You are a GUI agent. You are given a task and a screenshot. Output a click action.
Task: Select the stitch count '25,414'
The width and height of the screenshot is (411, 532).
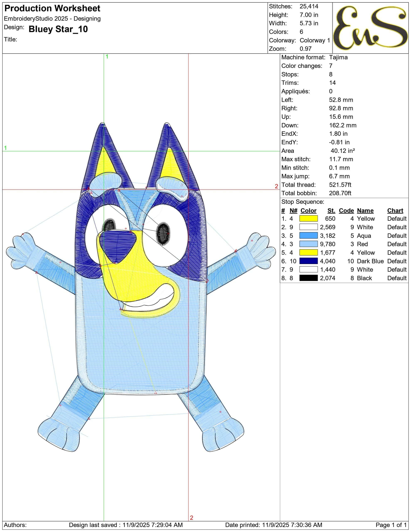[x=309, y=7]
